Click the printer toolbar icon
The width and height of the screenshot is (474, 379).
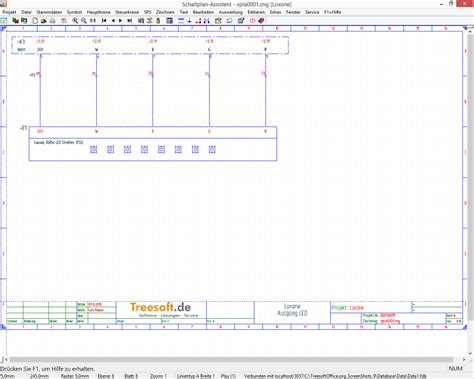click(52, 21)
